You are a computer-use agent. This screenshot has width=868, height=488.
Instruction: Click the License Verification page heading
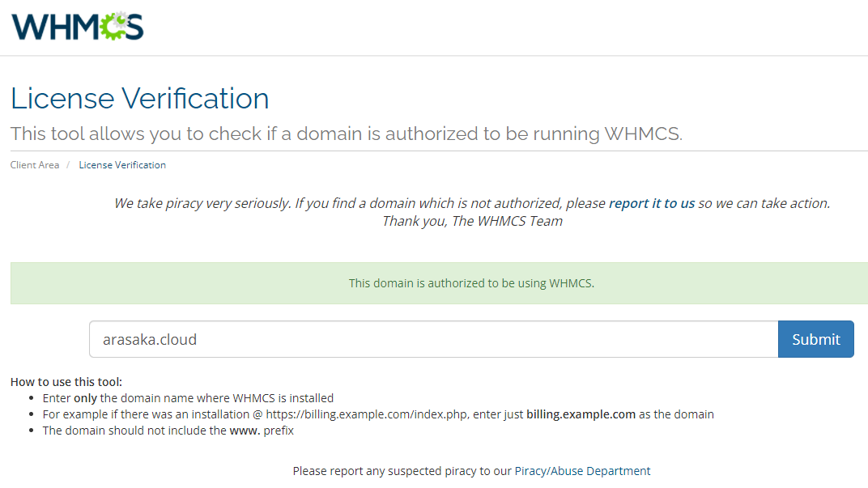139,99
